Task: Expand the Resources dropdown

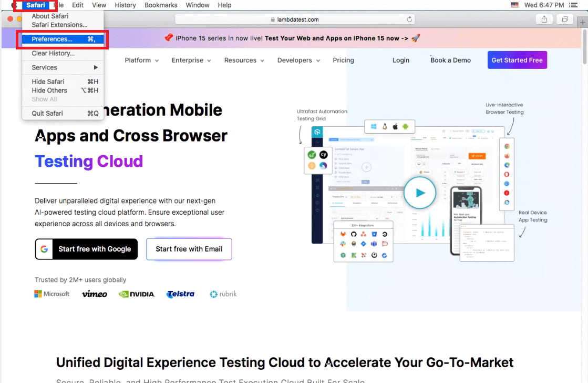Action: [x=244, y=60]
